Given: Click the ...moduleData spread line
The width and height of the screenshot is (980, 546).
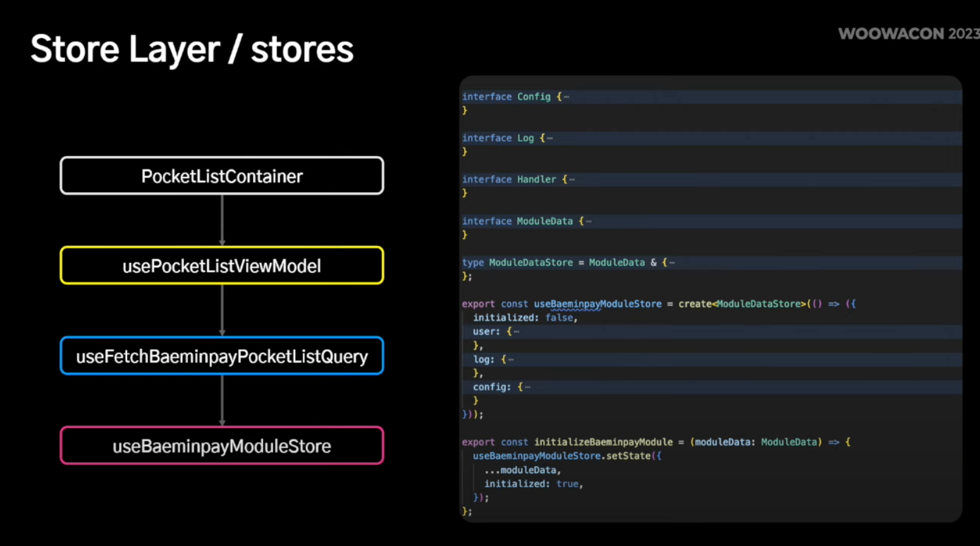Looking at the screenshot, I should pos(522,470).
